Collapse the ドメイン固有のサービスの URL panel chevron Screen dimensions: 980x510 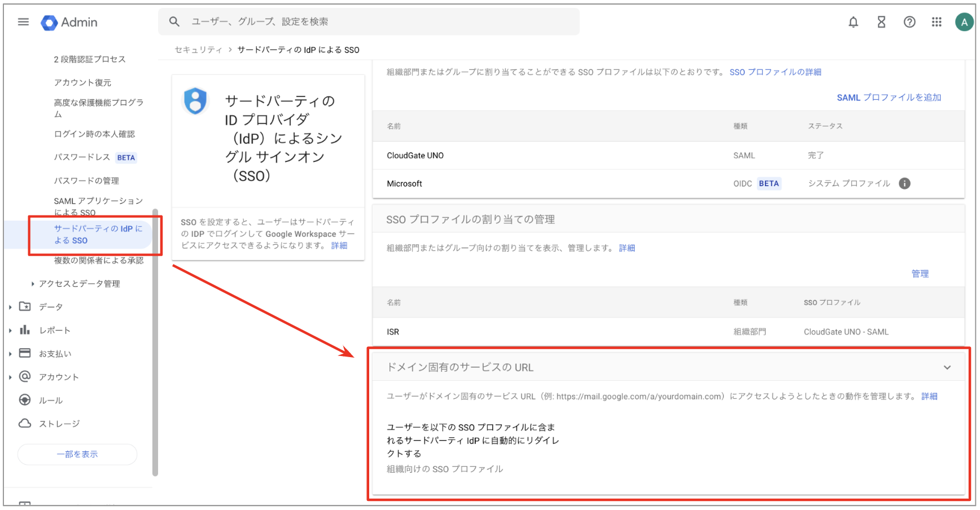947,367
